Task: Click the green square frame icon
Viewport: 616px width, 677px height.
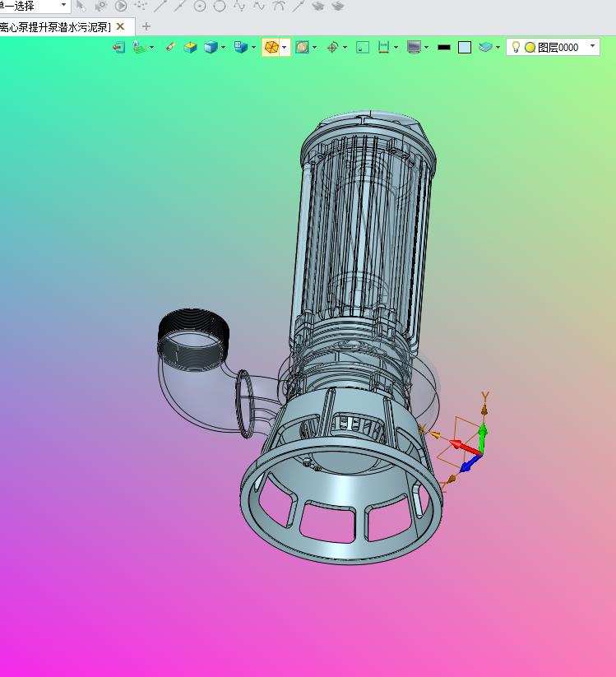Action: 363,47
